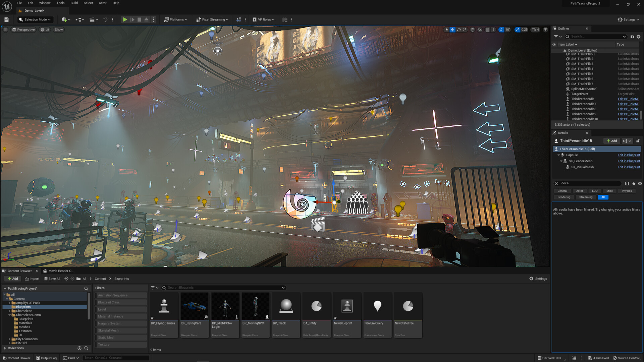
Task: Collapse the Capsule component in Details panel
Action: coord(559,155)
